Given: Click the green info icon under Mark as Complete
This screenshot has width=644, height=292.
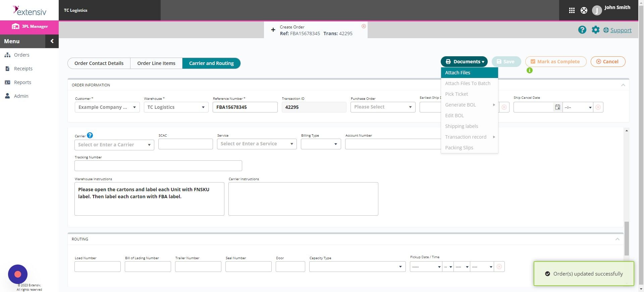Looking at the screenshot, I should coord(530,70).
